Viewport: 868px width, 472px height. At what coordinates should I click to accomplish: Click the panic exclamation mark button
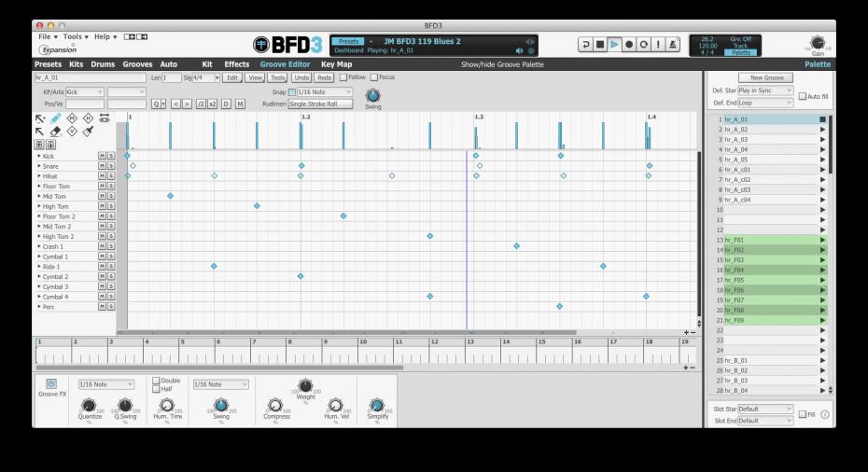[660, 44]
